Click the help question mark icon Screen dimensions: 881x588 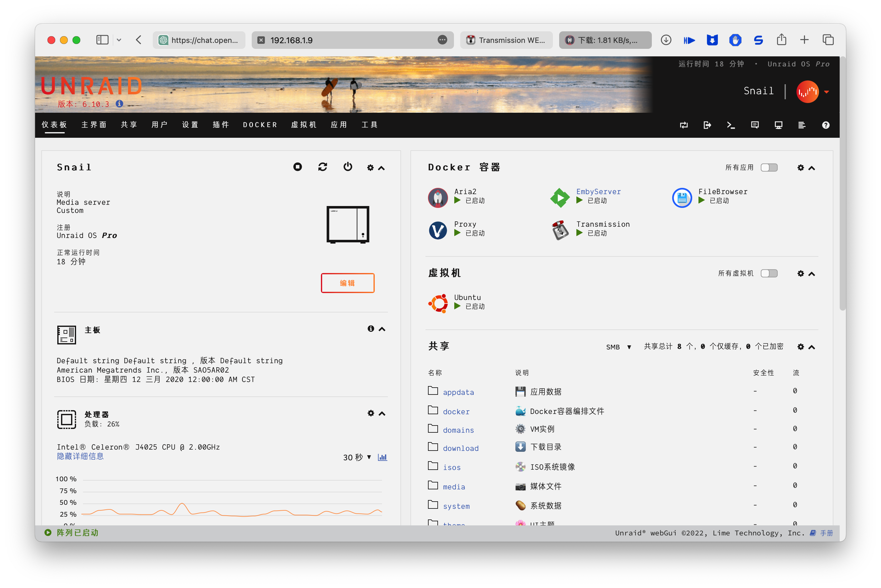826,125
